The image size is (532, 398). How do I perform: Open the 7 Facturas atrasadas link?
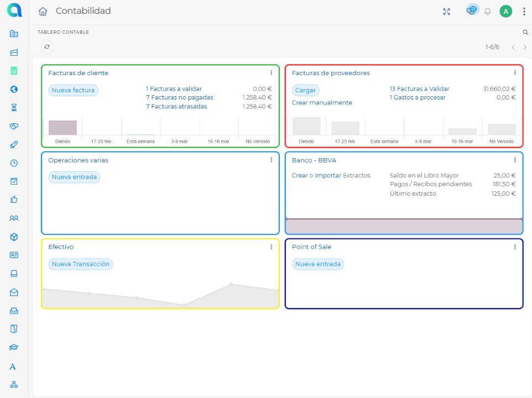pos(176,107)
